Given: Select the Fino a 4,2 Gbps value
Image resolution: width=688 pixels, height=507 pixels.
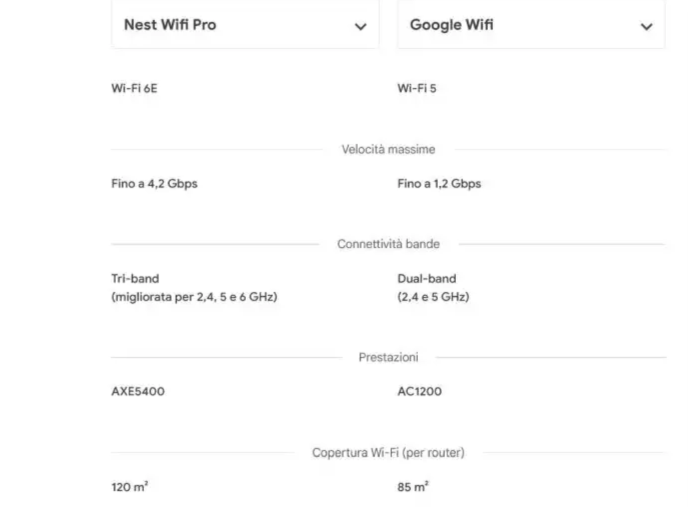Looking at the screenshot, I should [154, 184].
